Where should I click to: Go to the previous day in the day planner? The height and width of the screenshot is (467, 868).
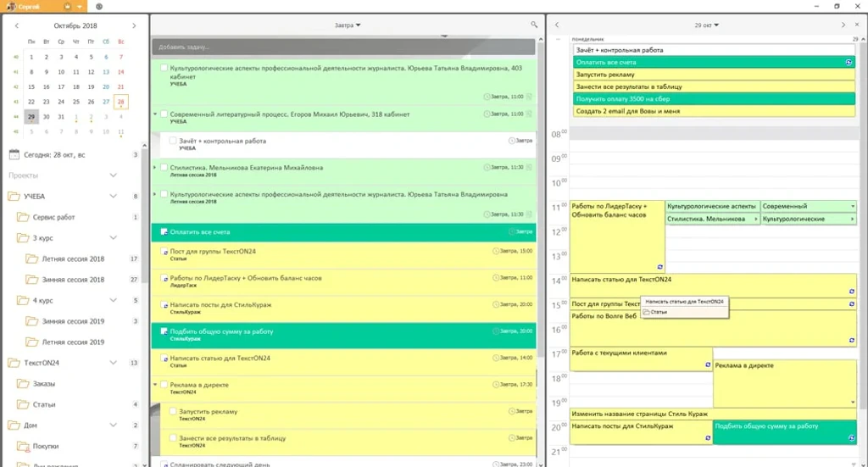pos(557,25)
